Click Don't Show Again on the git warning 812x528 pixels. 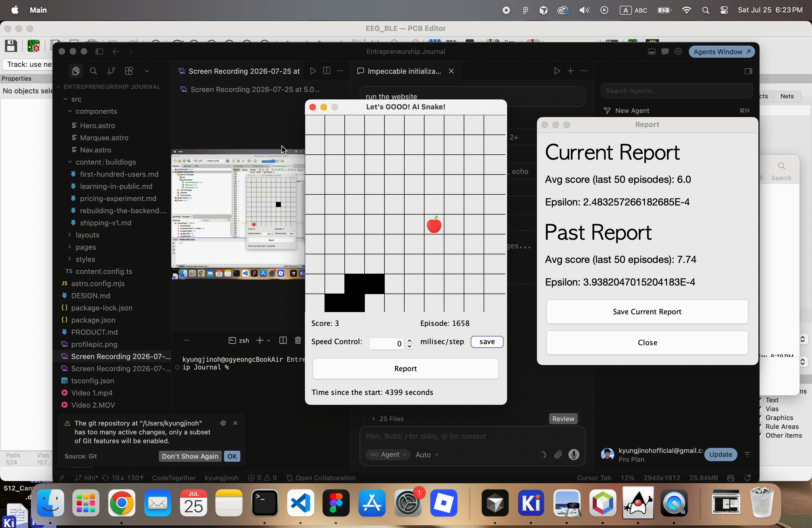click(x=190, y=456)
